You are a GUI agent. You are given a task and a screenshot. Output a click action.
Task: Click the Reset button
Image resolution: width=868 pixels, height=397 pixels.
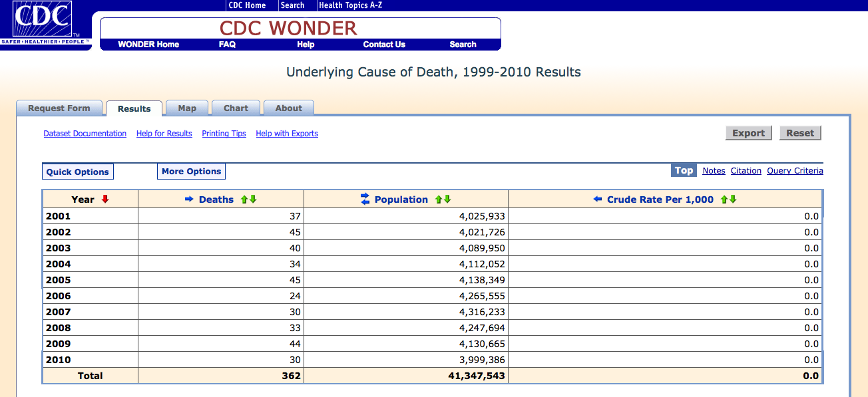coord(800,133)
